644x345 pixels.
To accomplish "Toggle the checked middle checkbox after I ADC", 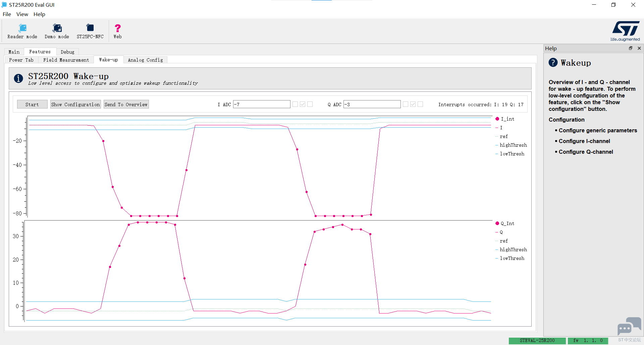I will pos(303,105).
